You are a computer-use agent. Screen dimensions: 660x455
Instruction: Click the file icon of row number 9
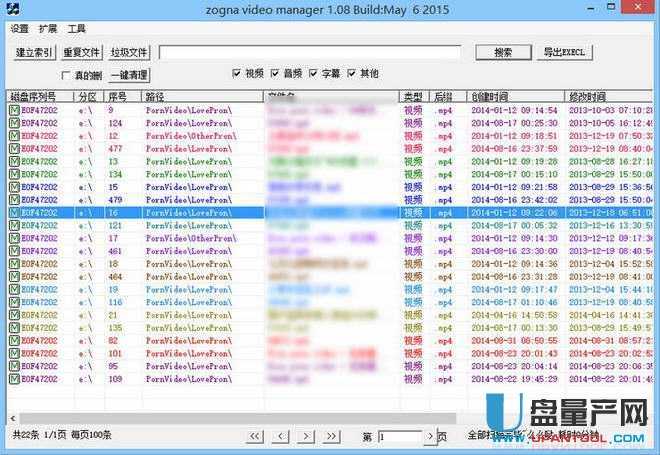pos(14,110)
